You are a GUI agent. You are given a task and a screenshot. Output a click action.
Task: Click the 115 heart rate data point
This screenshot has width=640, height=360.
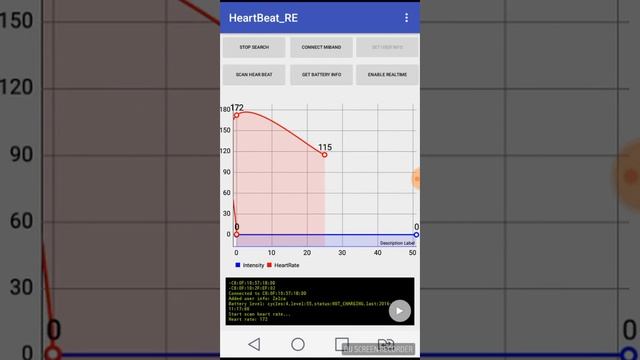(x=324, y=155)
